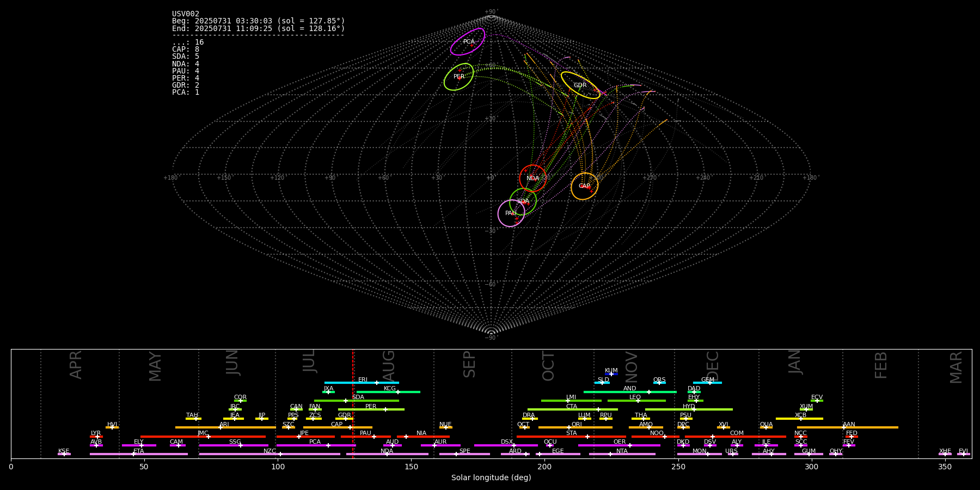Screen dimensions: 980x490
Task: Click the AAN shower bar in timeline
Action: [847, 427]
